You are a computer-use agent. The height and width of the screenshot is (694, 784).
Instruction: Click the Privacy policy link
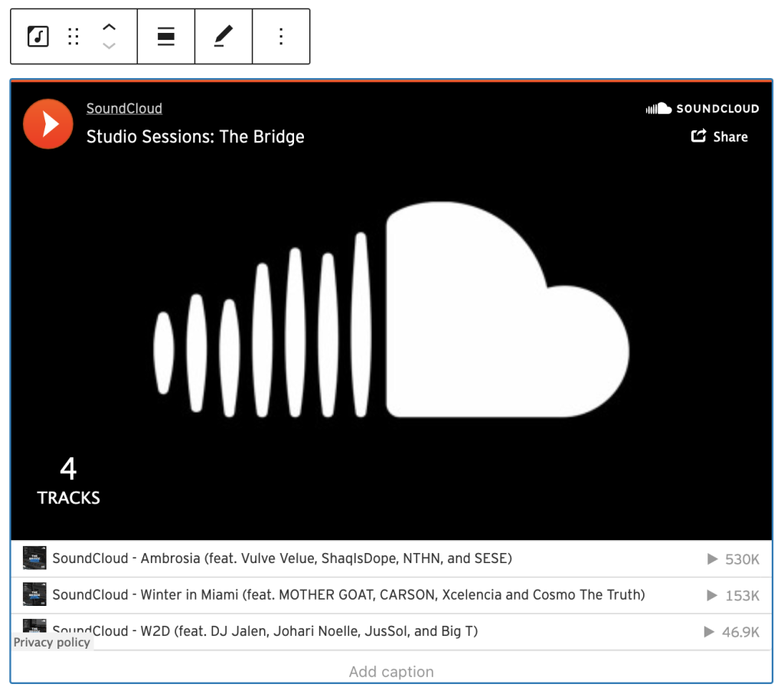[51, 642]
